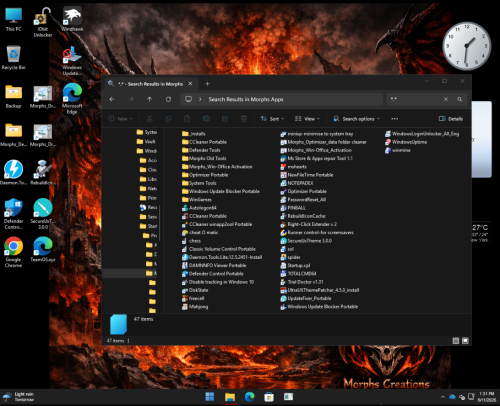Open This PC desktop icon
Image resolution: width=500 pixels, height=406 pixels.
pos(14,19)
